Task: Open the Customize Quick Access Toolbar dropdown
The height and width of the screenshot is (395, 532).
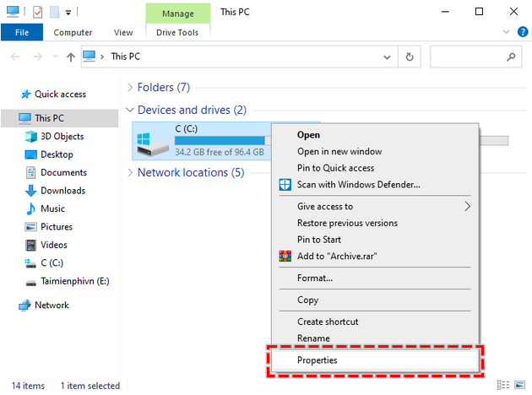Action: pos(68,13)
